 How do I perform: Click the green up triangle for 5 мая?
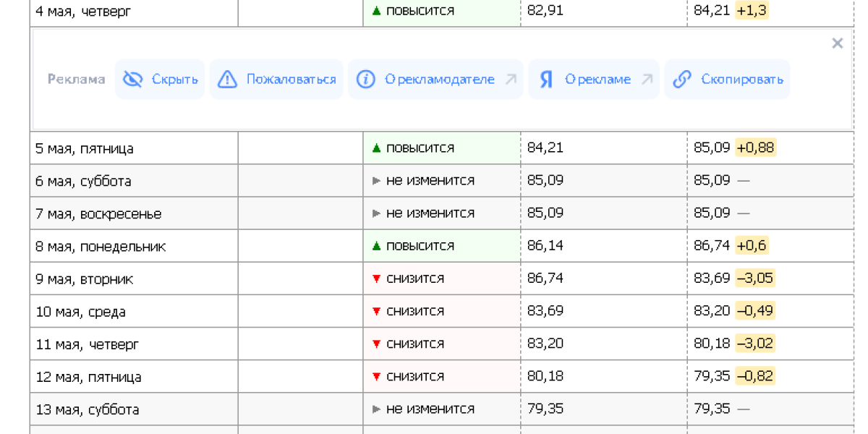(376, 148)
